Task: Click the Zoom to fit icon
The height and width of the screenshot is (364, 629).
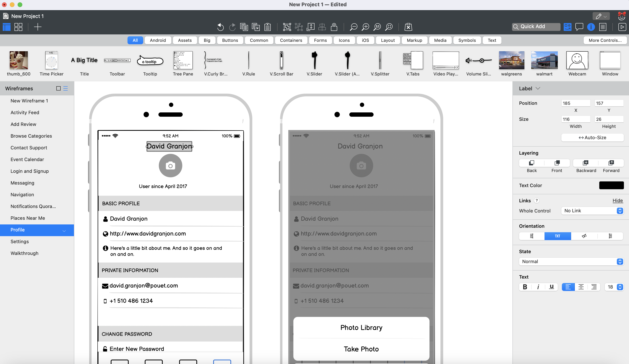Action: point(389,27)
